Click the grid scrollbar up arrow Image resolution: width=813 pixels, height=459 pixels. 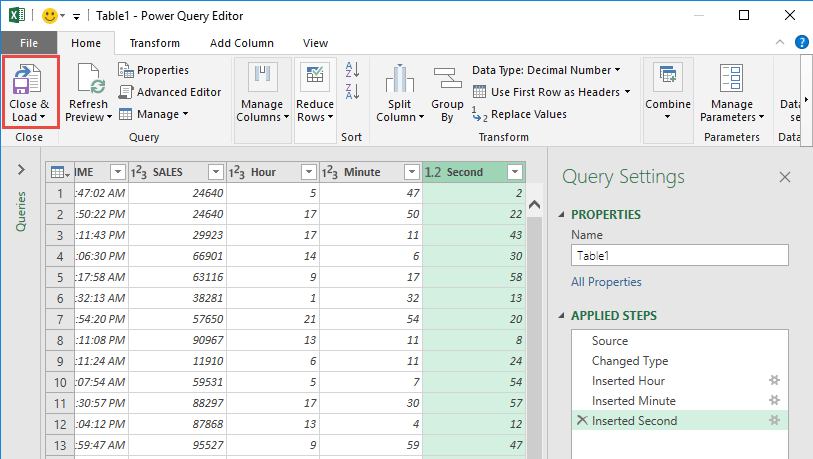pyautogui.click(x=534, y=204)
